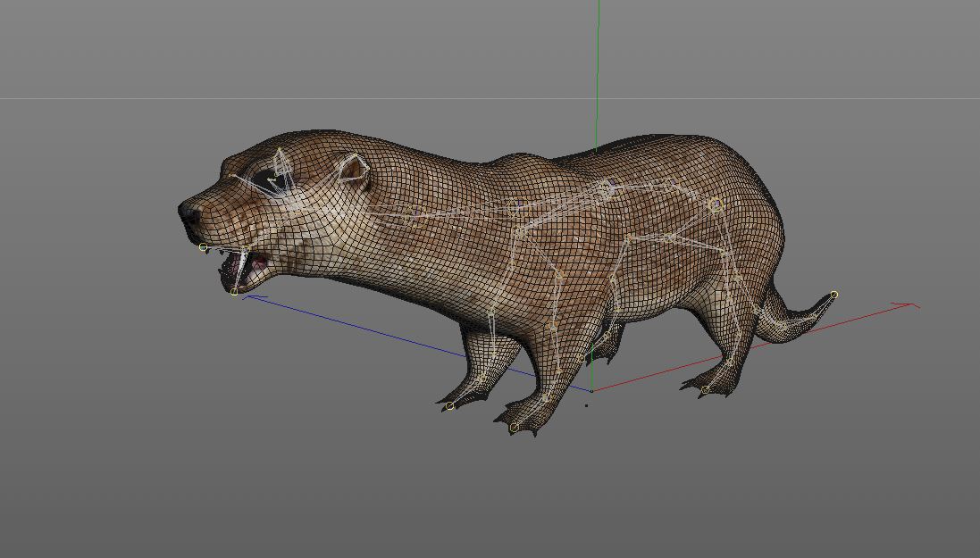Select the front right paw joint
Image resolution: width=980 pixels, height=558 pixels.
[x=514, y=428]
